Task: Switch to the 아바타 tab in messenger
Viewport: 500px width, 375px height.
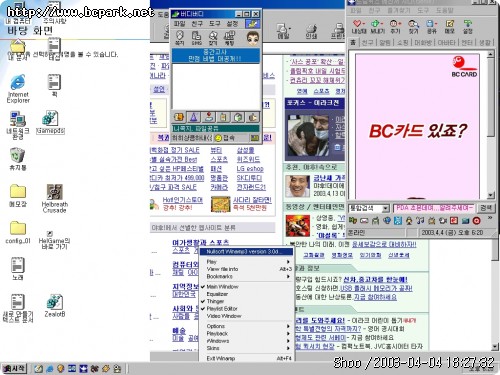Action: click(446, 43)
